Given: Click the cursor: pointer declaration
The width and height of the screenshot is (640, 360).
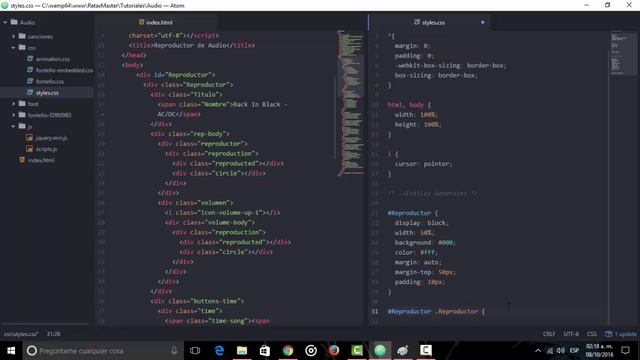Looking at the screenshot, I should (423, 164).
